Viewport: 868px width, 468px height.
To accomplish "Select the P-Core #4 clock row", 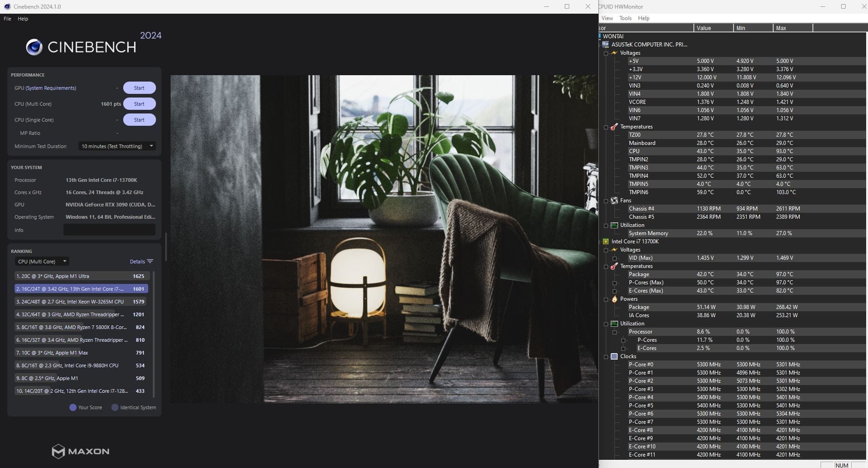I will tap(747, 397).
